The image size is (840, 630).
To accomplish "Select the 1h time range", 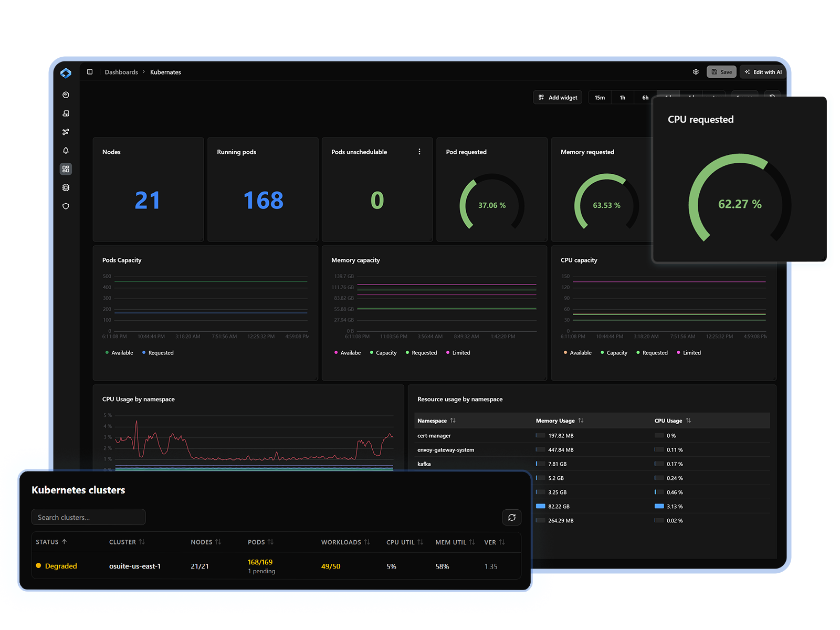I will pyautogui.click(x=622, y=97).
